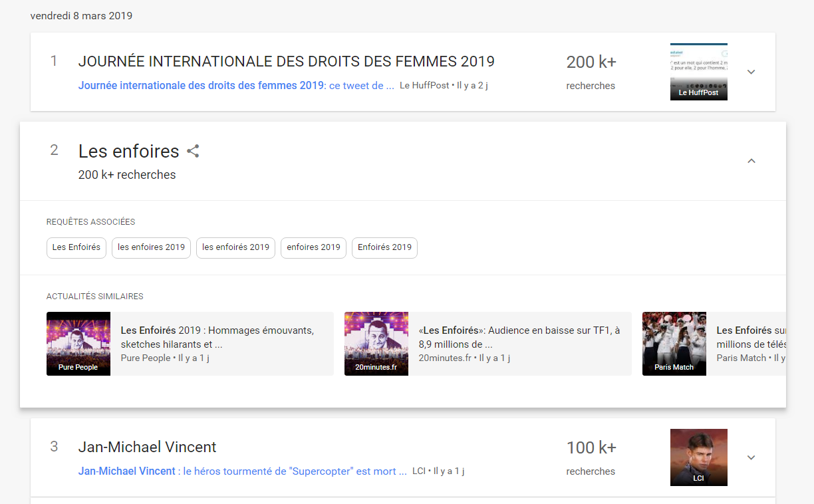Select the 'les enfoires 2019' query chip
The width and height of the screenshot is (814, 504).
tap(152, 247)
